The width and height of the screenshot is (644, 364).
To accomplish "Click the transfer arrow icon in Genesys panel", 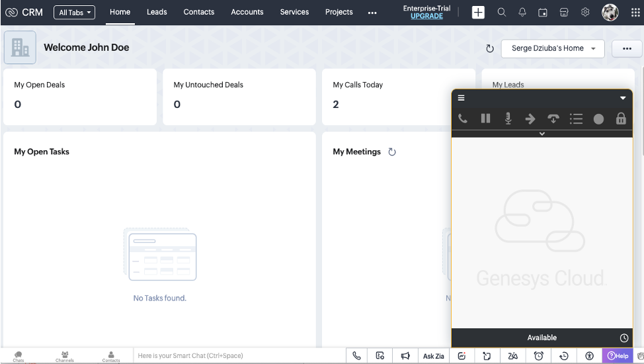I will click(530, 119).
